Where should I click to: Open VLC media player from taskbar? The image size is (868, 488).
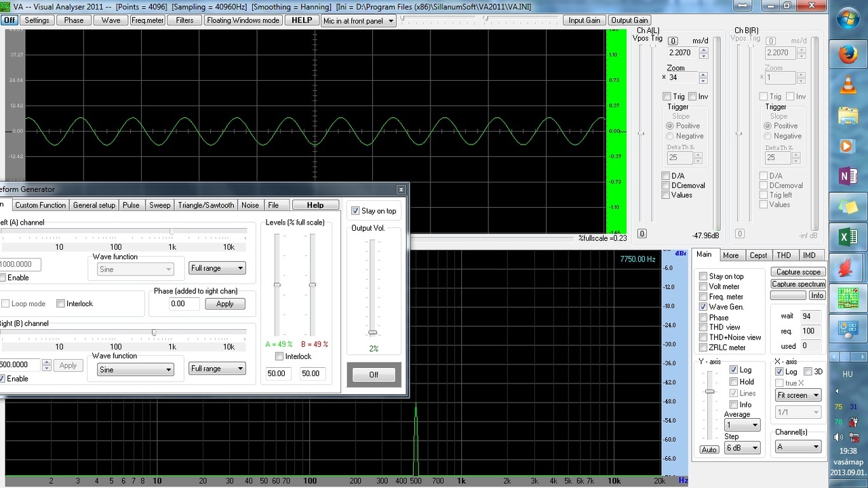pos(848,85)
